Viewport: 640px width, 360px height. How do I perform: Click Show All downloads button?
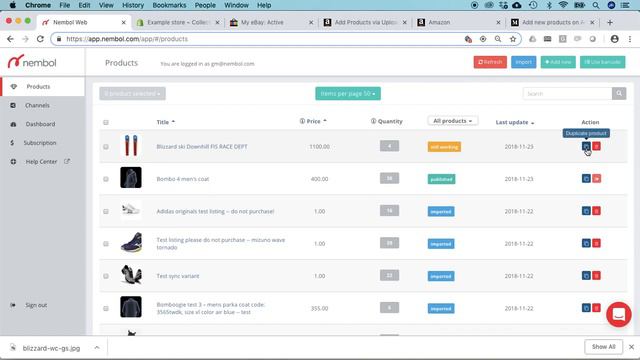(x=603, y=347)
